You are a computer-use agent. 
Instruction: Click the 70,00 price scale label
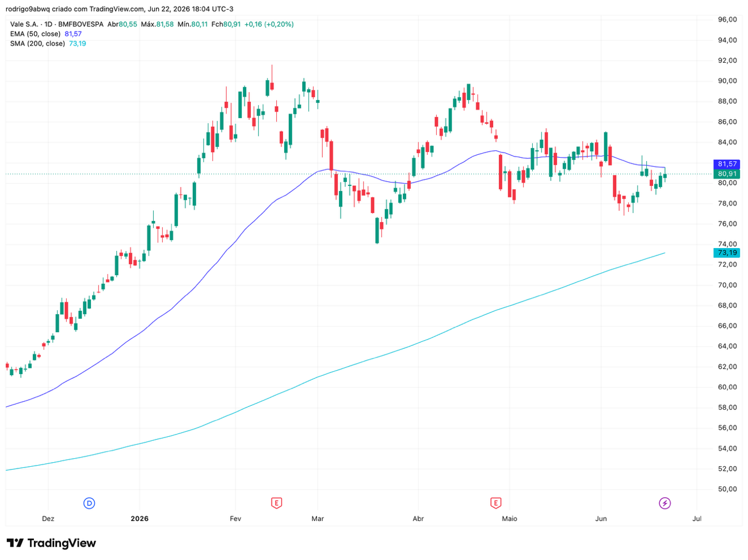tap(727, 285)
